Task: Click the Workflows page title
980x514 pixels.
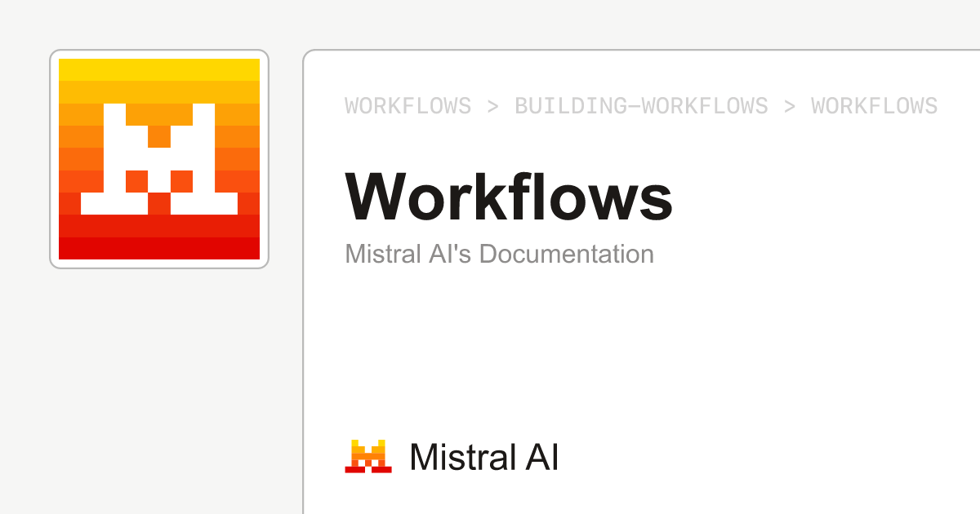Action: coord(509,197)
